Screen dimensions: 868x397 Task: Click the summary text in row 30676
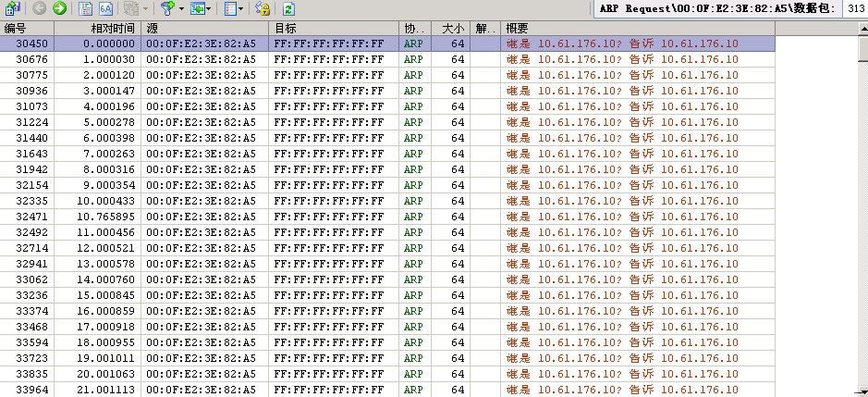tap(622, 59)
